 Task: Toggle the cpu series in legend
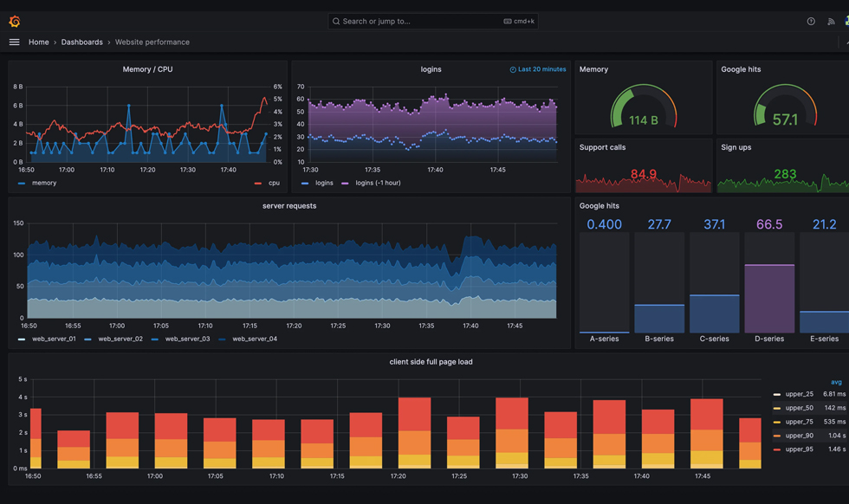tap(273, 183)
